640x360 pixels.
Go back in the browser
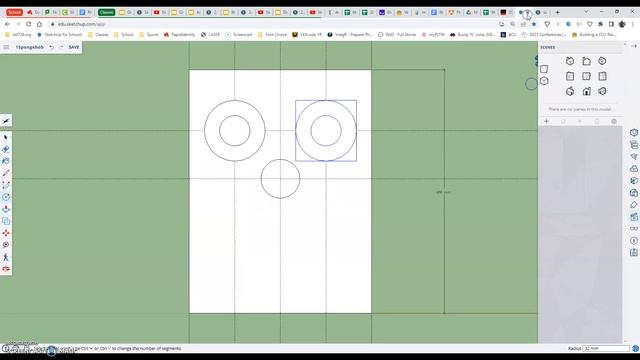click(7, 24)
